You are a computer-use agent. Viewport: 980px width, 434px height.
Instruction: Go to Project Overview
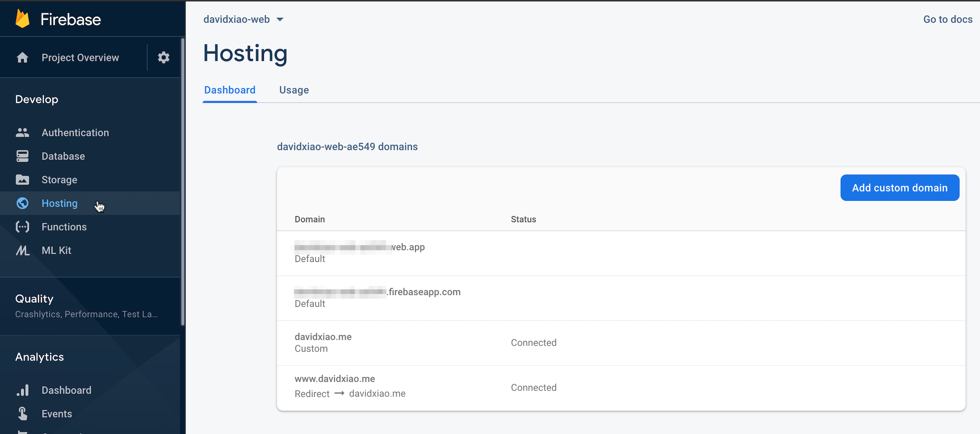pos(80,58)
